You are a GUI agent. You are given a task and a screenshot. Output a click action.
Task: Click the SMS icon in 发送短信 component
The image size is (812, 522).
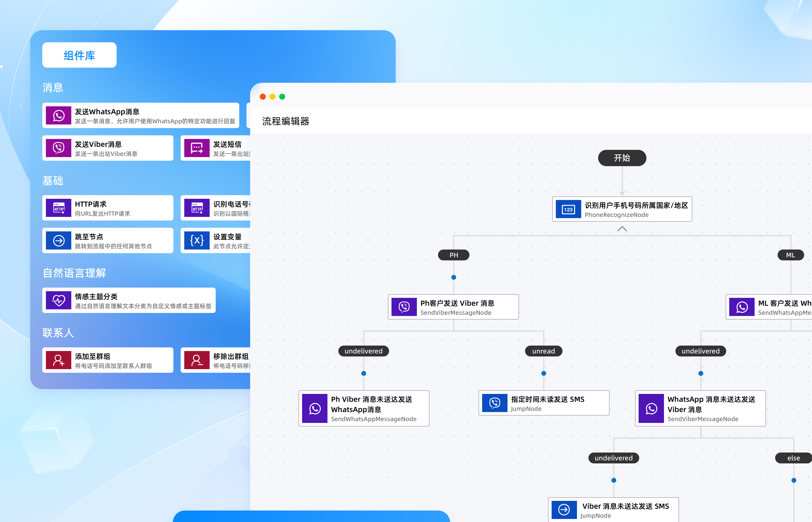pyautogui.click(x=197, y=148)
